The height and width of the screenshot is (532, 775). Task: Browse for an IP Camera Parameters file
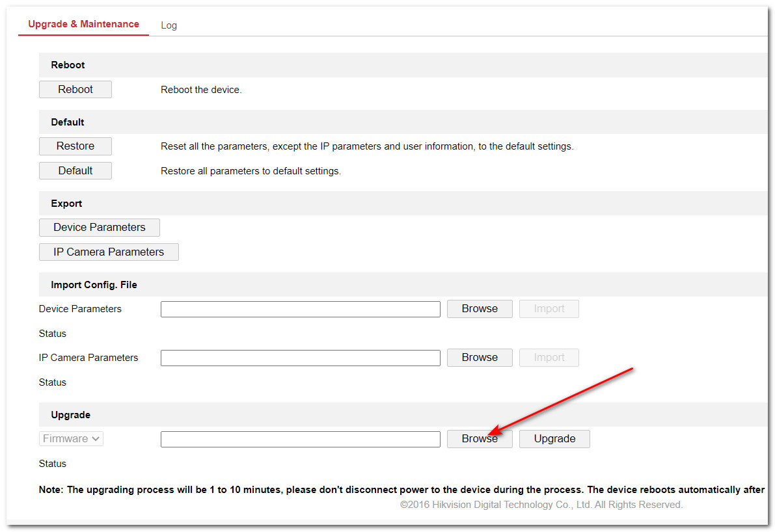(480, 358)
